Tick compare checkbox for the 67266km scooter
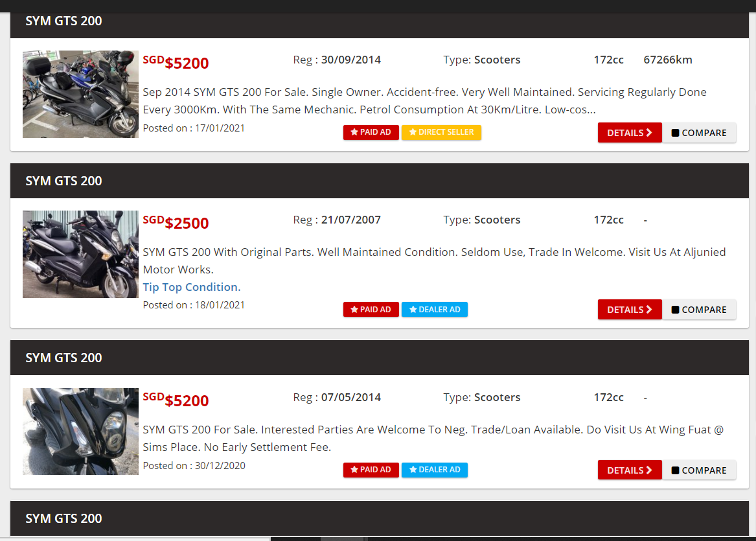 676,133
